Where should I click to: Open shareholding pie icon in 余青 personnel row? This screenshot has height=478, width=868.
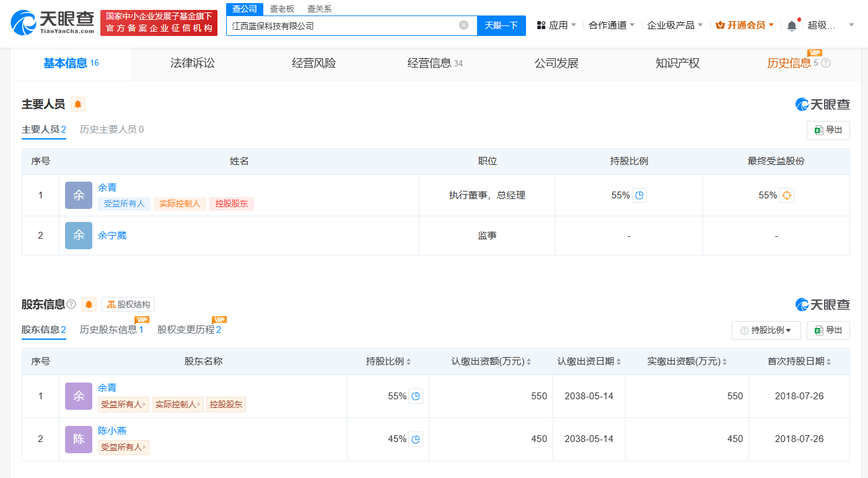coord(639,195)
